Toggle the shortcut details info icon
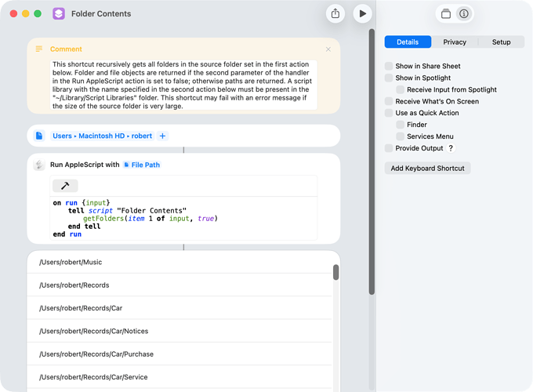 point(464,14)
